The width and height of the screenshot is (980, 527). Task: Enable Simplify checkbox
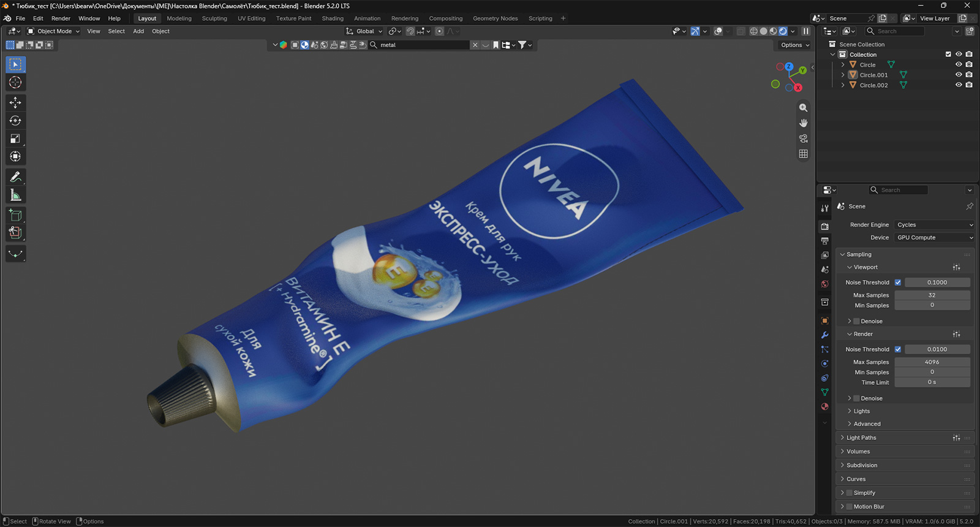pyautogui.click(x=850, y=493)
